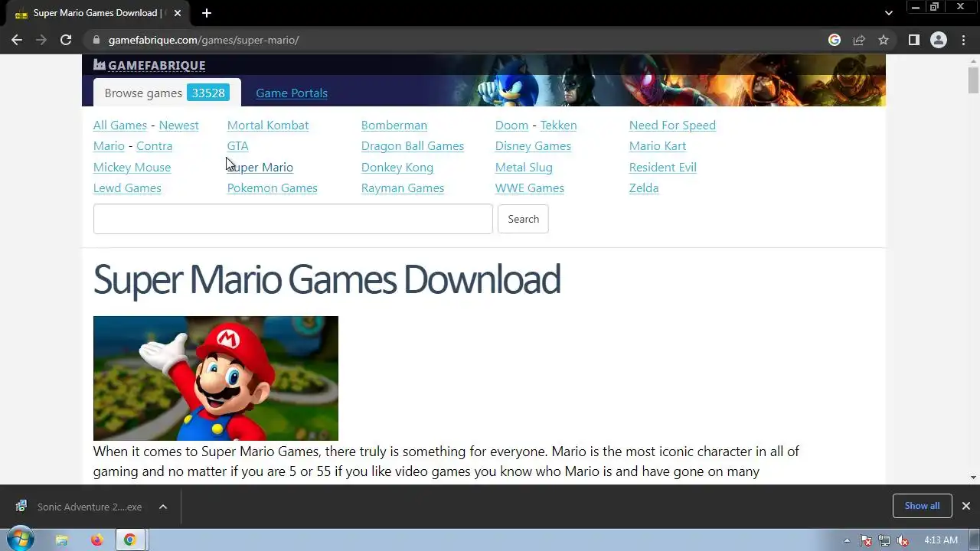980x551 pixels.
Task: Open the Need For Speed link
Action: [x=672, y=126]
